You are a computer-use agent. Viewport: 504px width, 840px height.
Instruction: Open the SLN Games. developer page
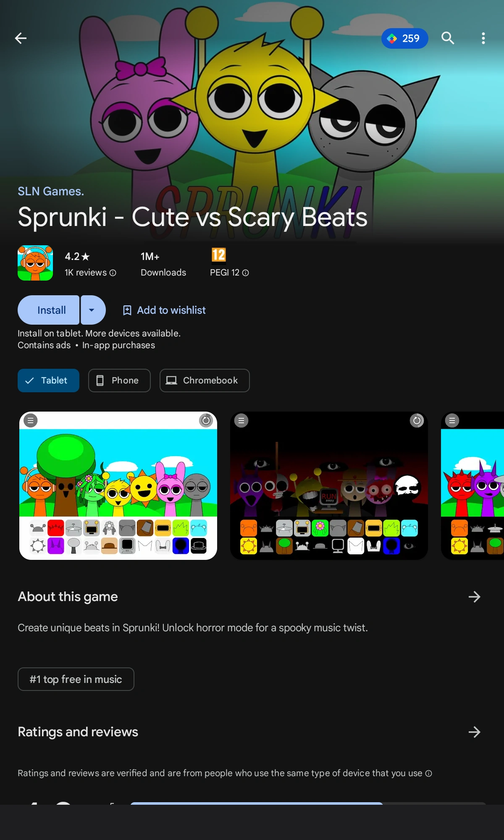coord(51,191)
